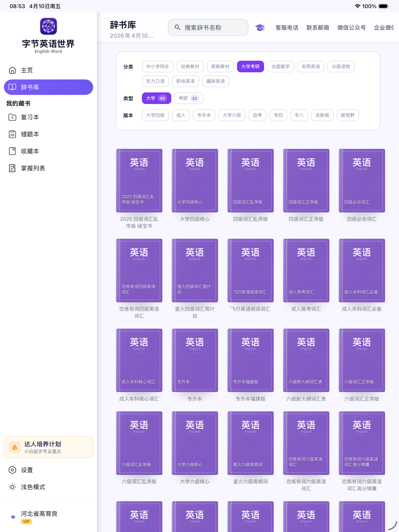Viewport: 399px width, 532px height.
Task: Select the 听力口语 category chip
Action: (x=155, y=81)
